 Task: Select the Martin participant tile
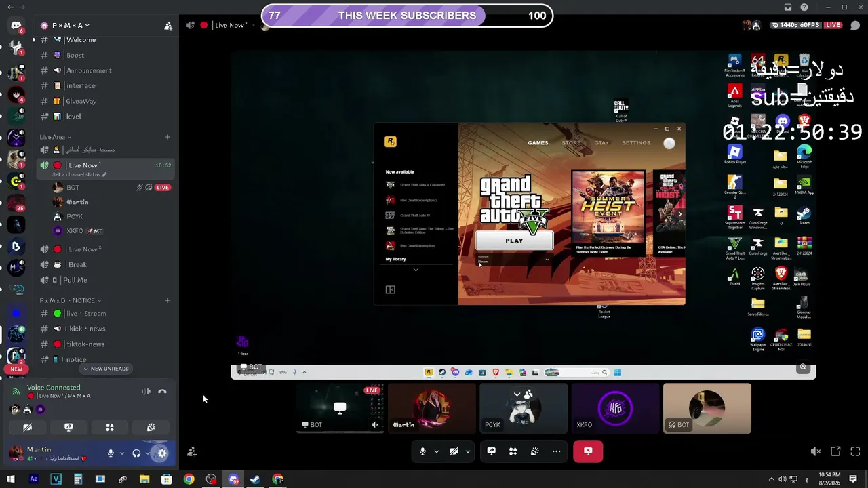coord(432,409)
